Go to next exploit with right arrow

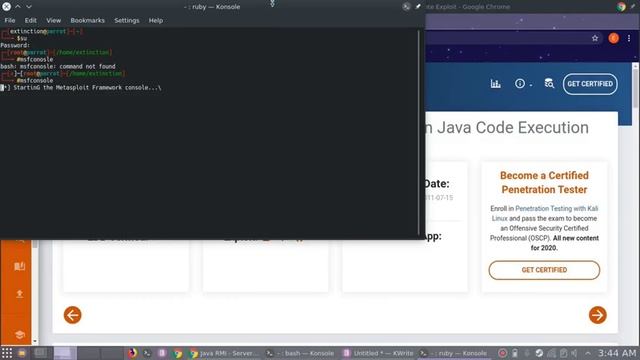(x=598, y=315)
